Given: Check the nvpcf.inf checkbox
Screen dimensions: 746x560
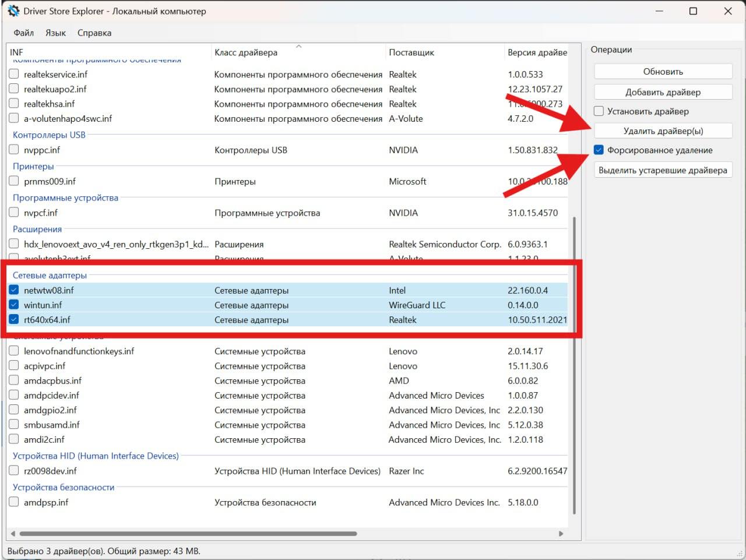Looking at the screenshot, I should 14,212.
